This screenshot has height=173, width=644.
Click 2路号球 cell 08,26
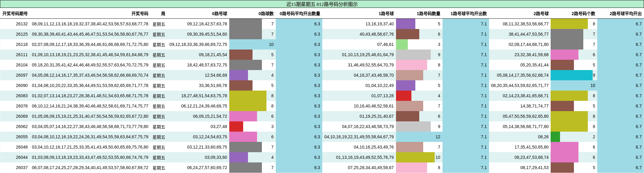tap(543, 137)
